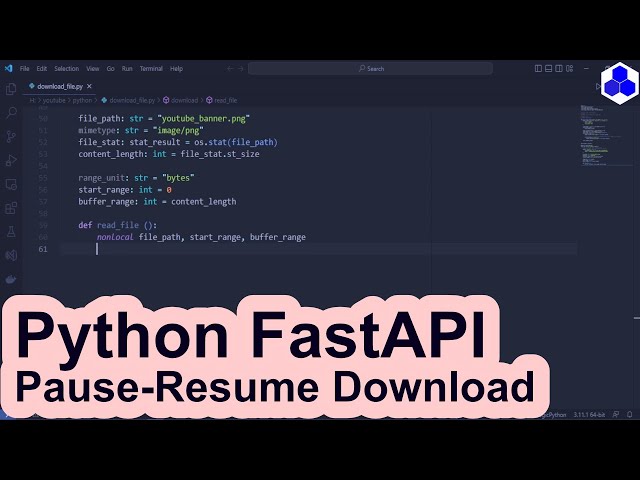Click the VS Code logo icon
This screenshot has width=640, height=480.
[x=9, y=69]
